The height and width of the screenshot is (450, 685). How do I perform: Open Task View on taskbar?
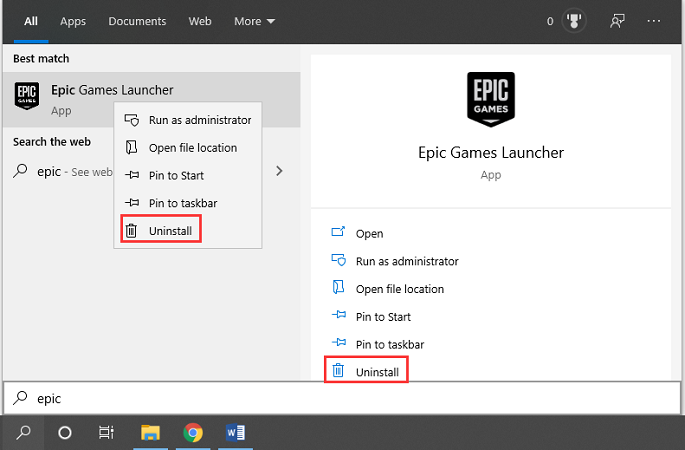click(x=106, y=433)
